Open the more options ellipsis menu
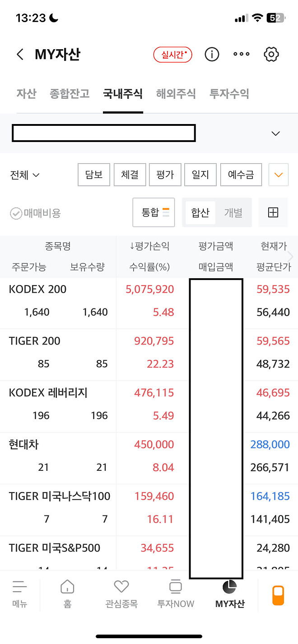The width and height of the screenshot is (298, 644). [241, 54]
